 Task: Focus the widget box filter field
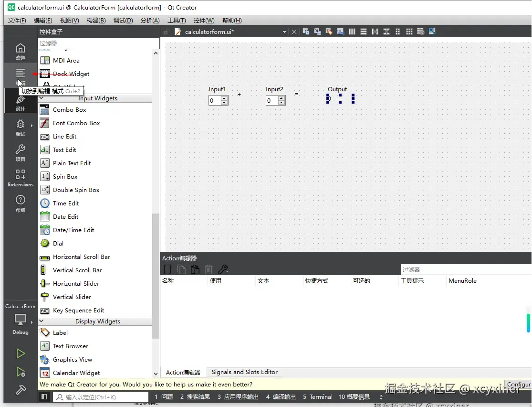(x=98, y=43)
